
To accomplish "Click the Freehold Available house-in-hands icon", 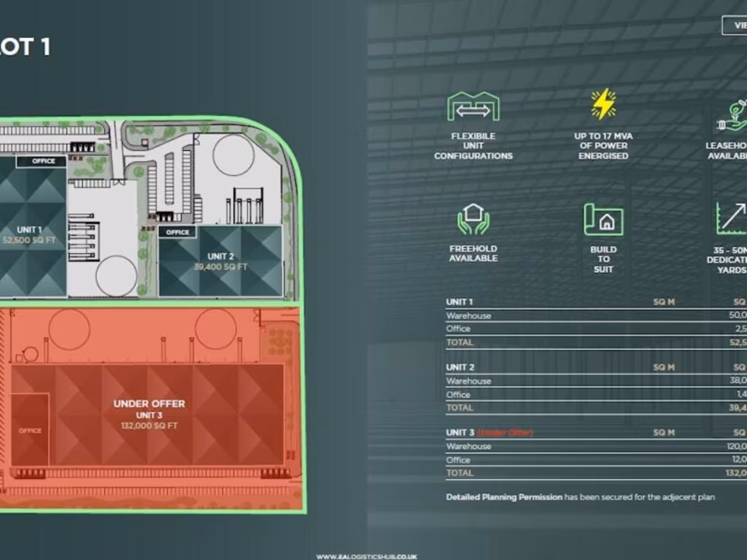I will [473, 219].
